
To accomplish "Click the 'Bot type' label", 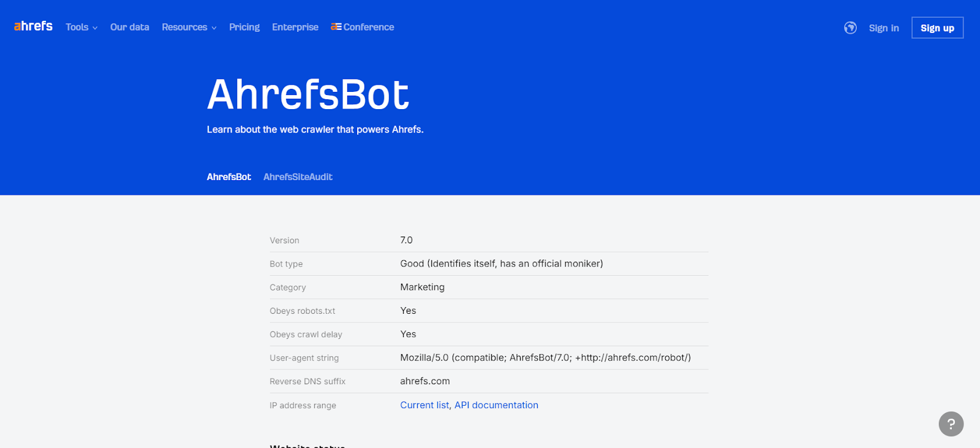I will click(286, 264).
